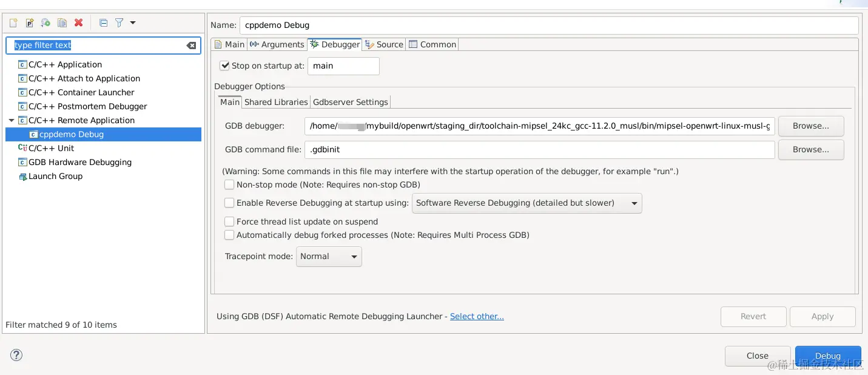Open the Shared Libraries tab

pos(276,102)
